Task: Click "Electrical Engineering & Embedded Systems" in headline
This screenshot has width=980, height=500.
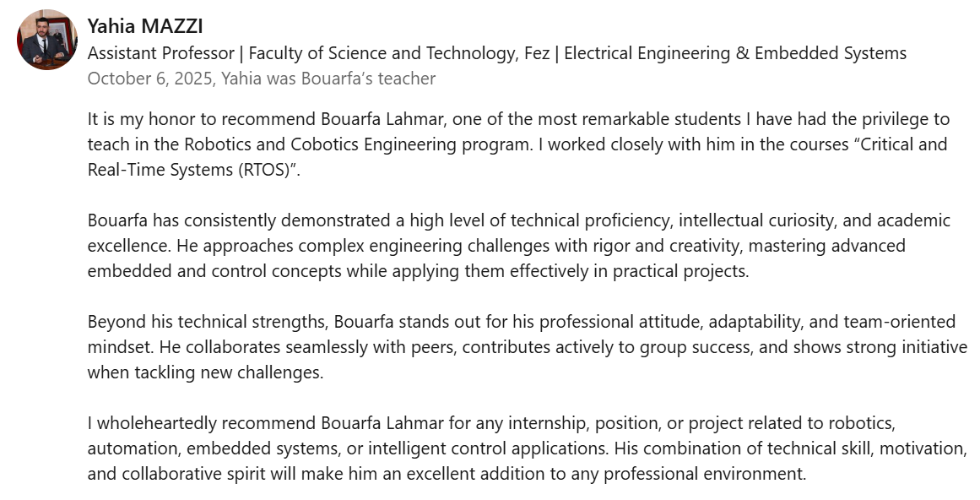Action: click(x=735, y=53)
